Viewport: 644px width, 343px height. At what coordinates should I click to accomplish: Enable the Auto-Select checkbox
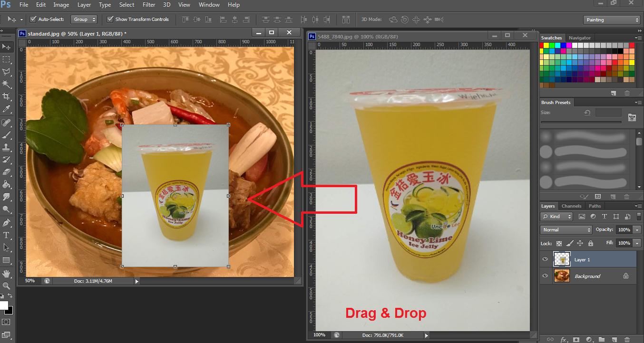33,19
